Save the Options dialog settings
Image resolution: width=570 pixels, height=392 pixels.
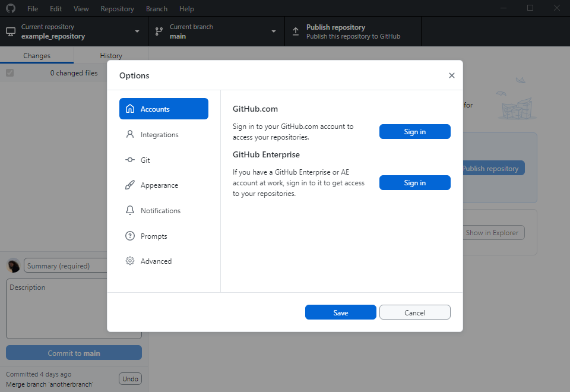pyautogui.click(x=341, y=312)
